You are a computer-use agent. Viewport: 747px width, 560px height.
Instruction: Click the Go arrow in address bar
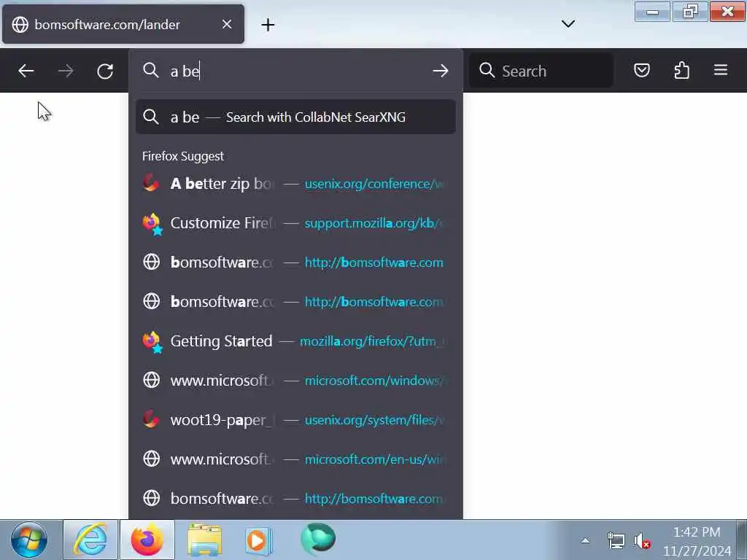(440, 71)
